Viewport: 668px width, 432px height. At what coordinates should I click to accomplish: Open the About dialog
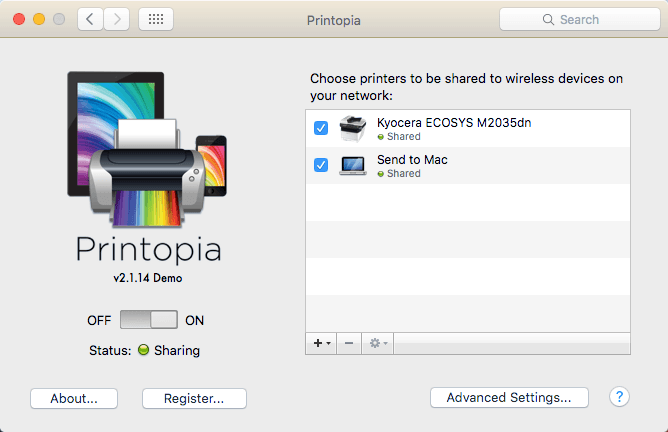[74, 398]
